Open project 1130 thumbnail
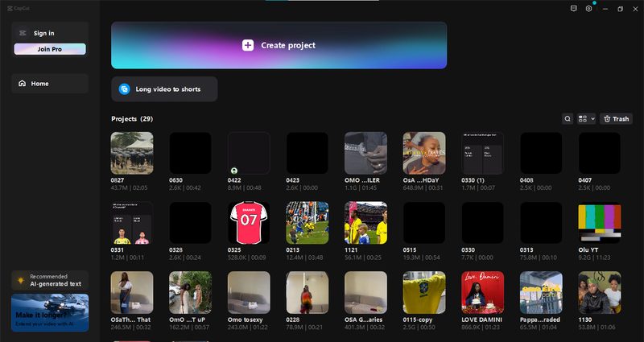Viewport: 644px width, 342px height. tap(600, 293)
